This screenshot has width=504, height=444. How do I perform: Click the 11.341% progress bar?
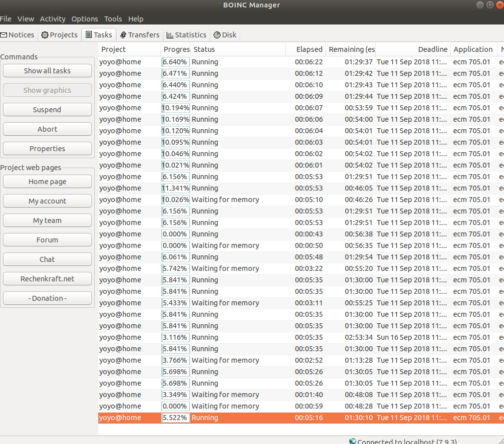[176, 188]
